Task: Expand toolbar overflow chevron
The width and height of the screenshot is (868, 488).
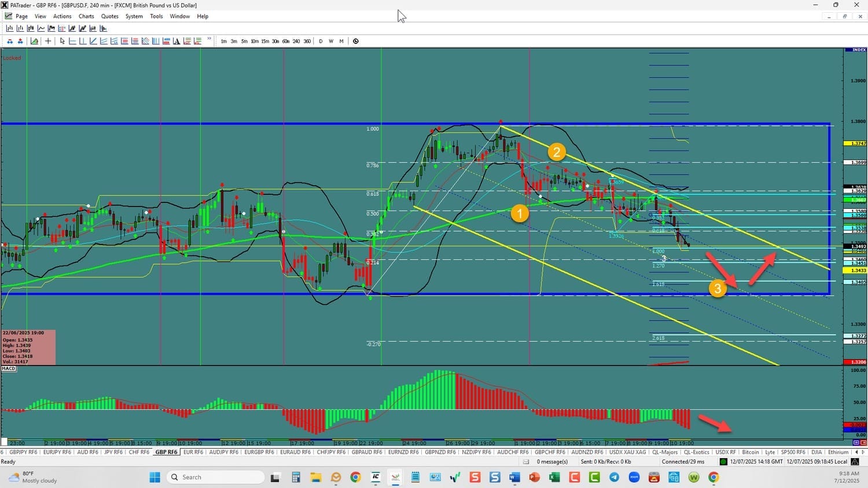Action: click(x=209, y=39)
